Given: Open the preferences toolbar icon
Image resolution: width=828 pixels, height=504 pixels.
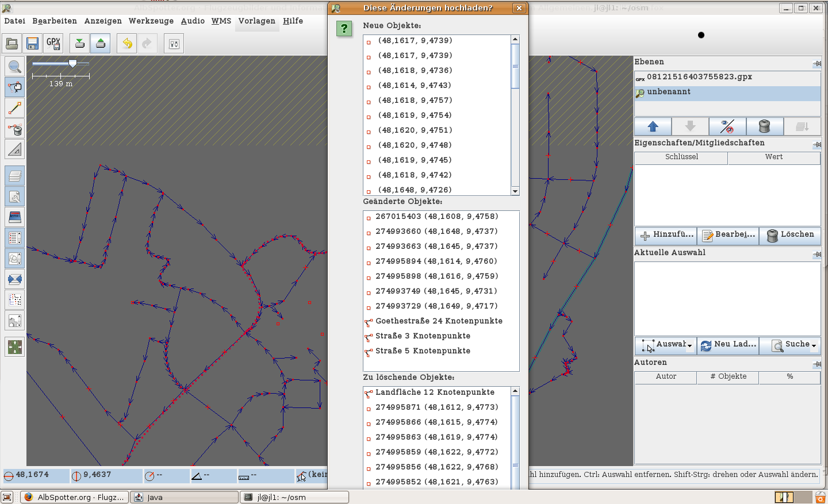Looking at the screenshot, I should click(x=174, y=44).
